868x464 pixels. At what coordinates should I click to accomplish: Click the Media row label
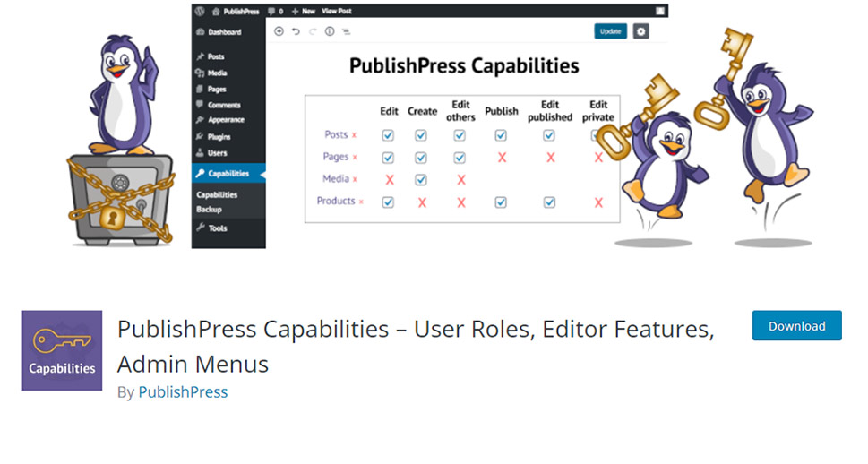point(336,179)
